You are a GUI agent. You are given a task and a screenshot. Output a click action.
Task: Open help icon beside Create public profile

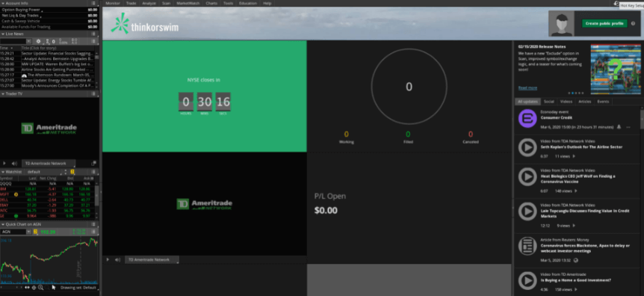[x=633, y=23]
